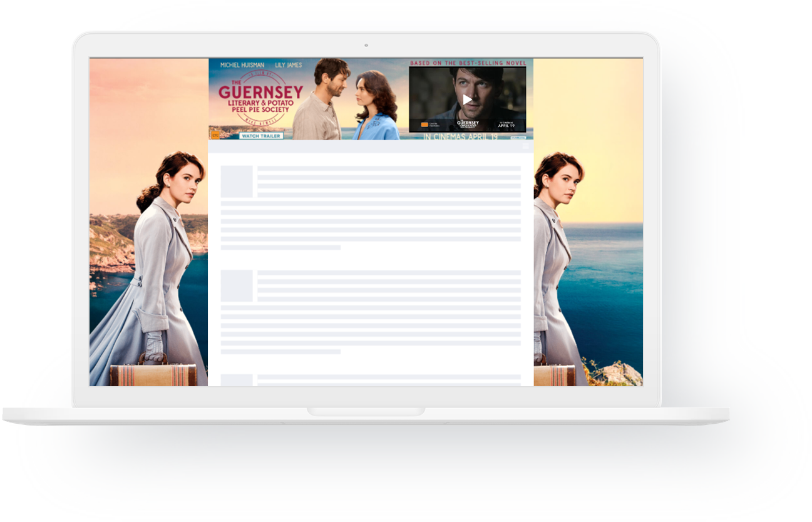Open the first article's thumbnail placeholder
The width and height of the screenshot is (812, 522).
(237, 182)
